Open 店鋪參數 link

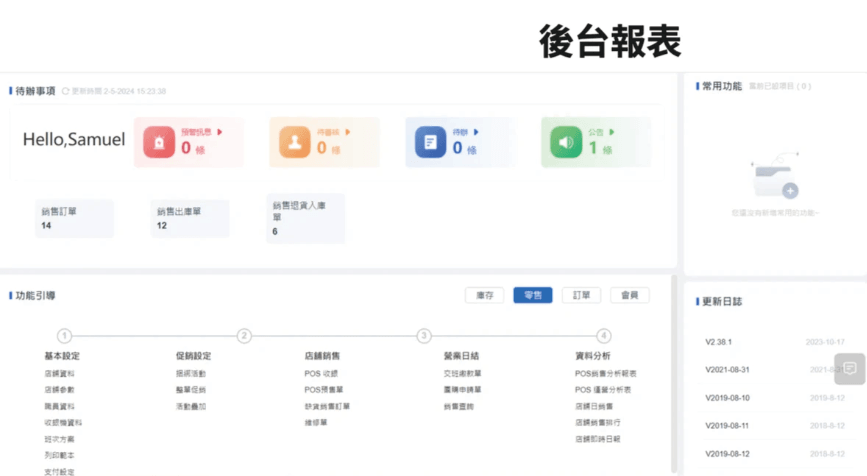coord(59,390)
